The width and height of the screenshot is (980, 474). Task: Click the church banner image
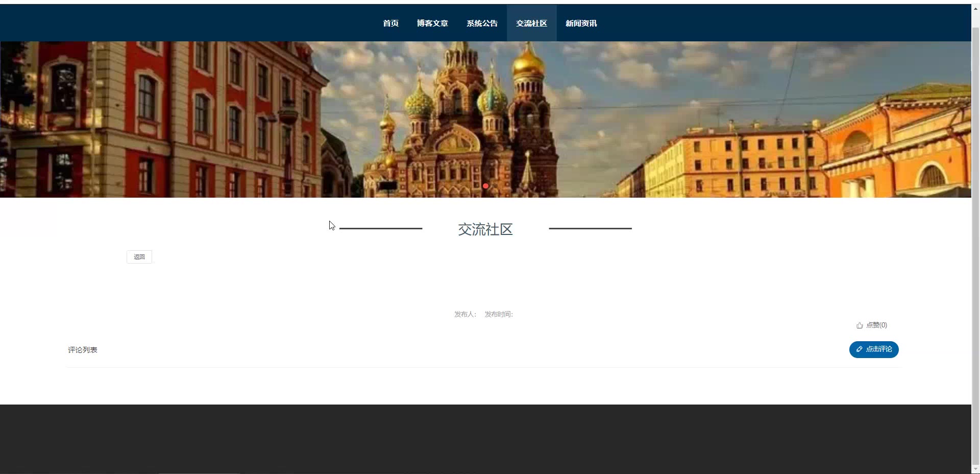pos(485,120)
